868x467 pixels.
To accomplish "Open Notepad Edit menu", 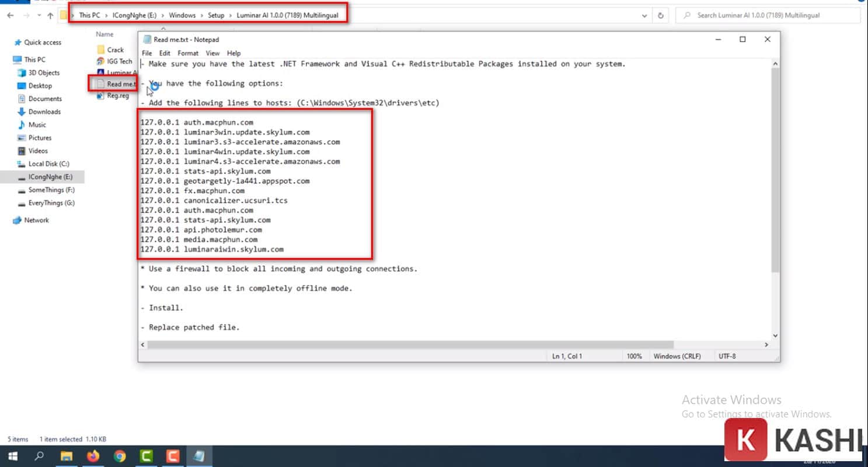I will (165, 53).
